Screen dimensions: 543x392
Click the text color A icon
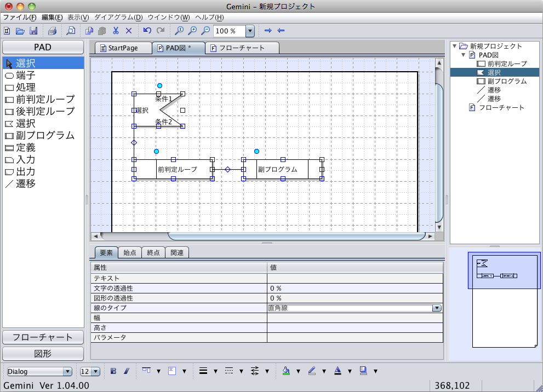[x=338, y=371]
